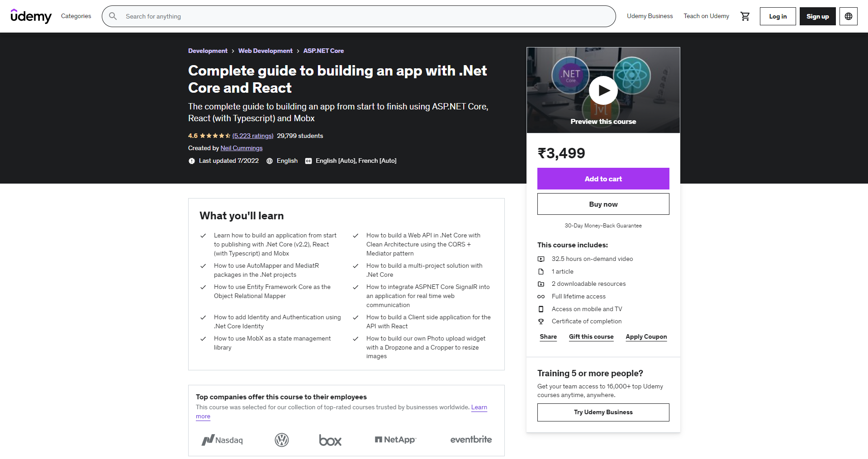Click the Log in button
The width and height of the screenshot is (868, 459).
tap(778, 16)
